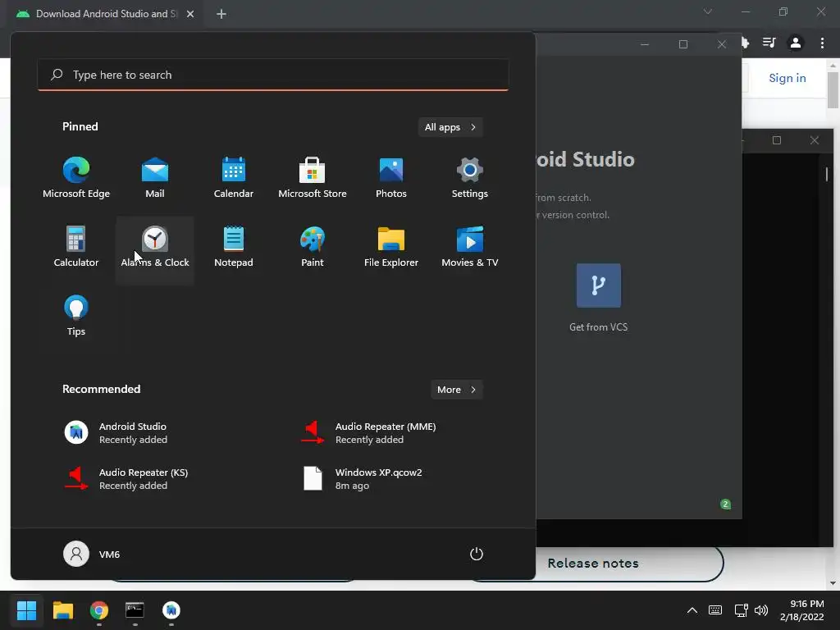The height and width of the screenshot is (630, 840).
Task: Show hidden system tray icons
Action: 692,610
